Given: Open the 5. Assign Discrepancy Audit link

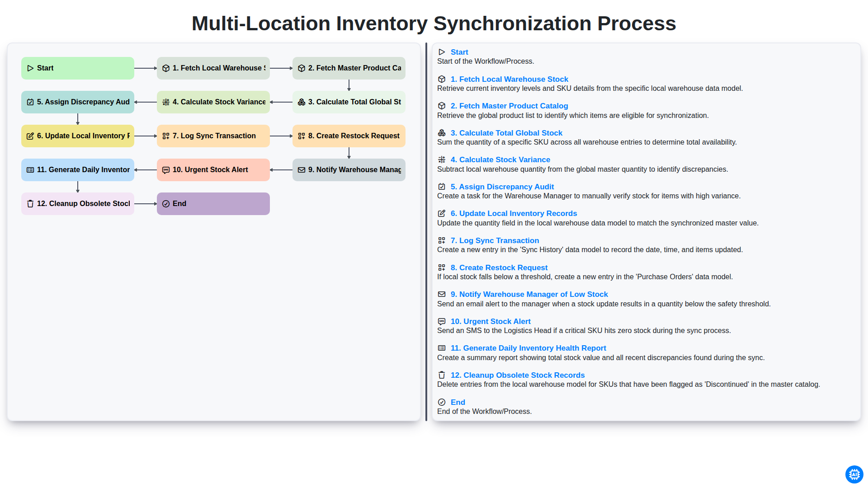Looking at the screenshot, I should tap(502, 187).
